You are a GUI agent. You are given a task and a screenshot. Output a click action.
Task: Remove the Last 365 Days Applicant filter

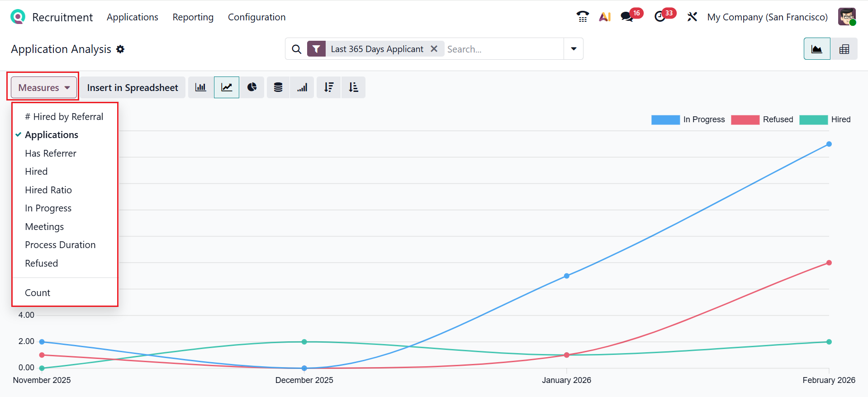pyautogui.click(x=434, y=49)
